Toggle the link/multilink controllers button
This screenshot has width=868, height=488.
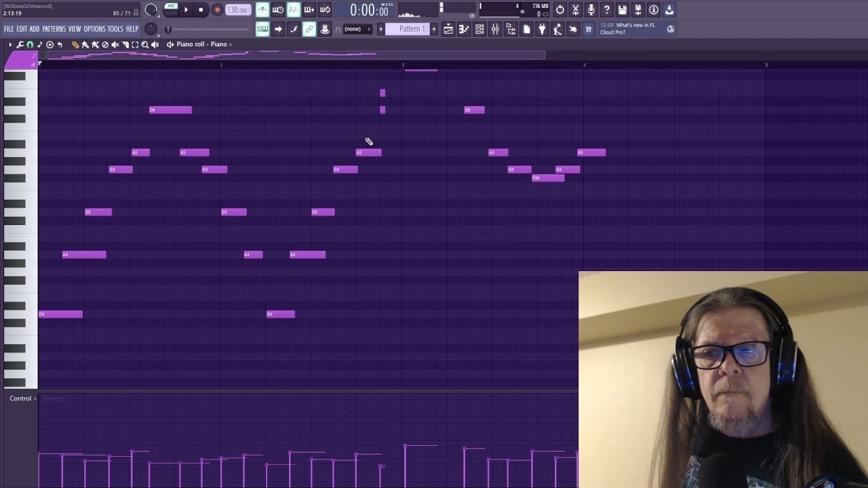(x=309, y=29)
